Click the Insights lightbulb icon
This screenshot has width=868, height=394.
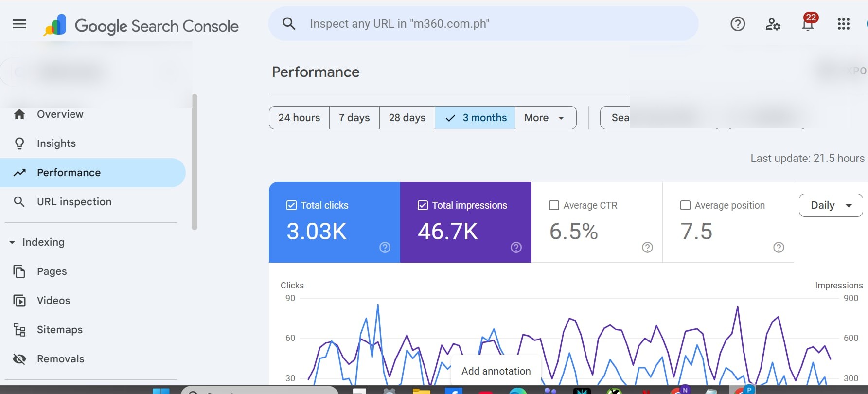19,143
